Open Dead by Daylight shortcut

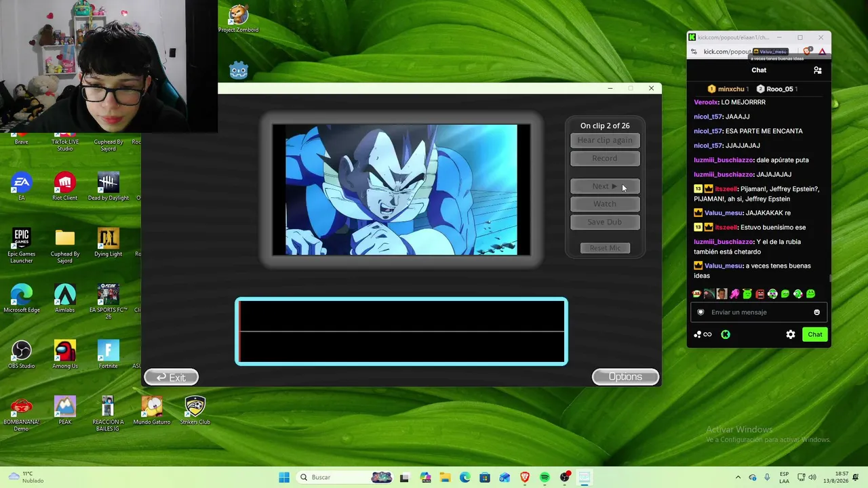(x=108, y=186)
